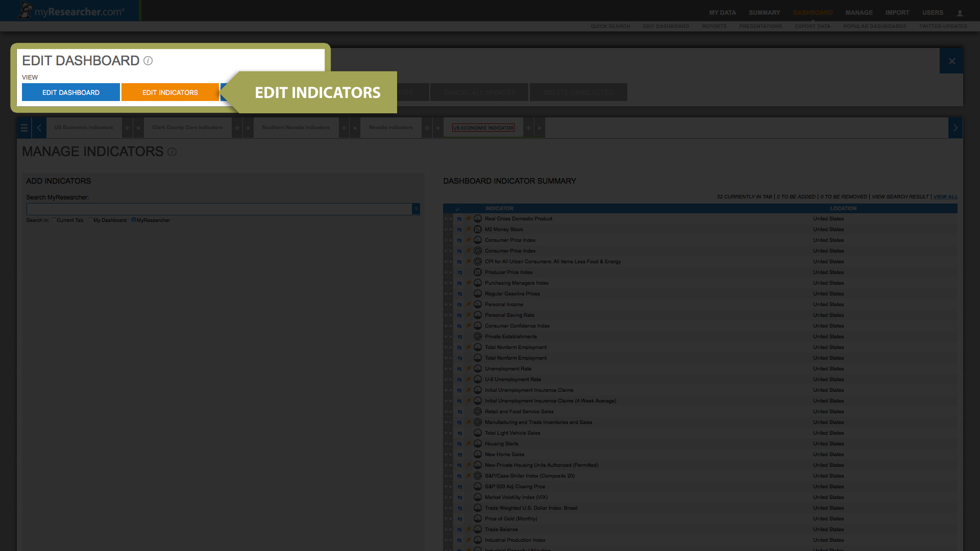Click CANCEL ALL UPDATES button
Image resolution: width=980 pixels, height=551 pixels.
479,92
